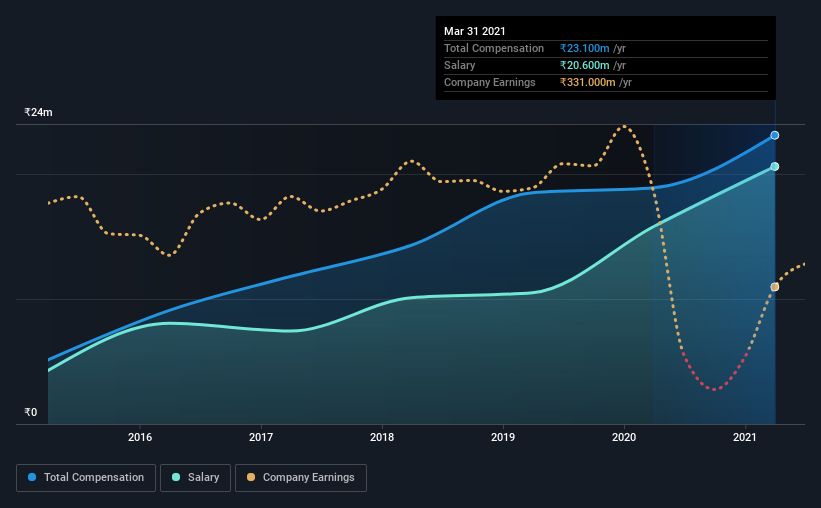Click the ₹23.100m Total Compensation tooltip value
Screen dimensions: 821x508
click(584, 48)
